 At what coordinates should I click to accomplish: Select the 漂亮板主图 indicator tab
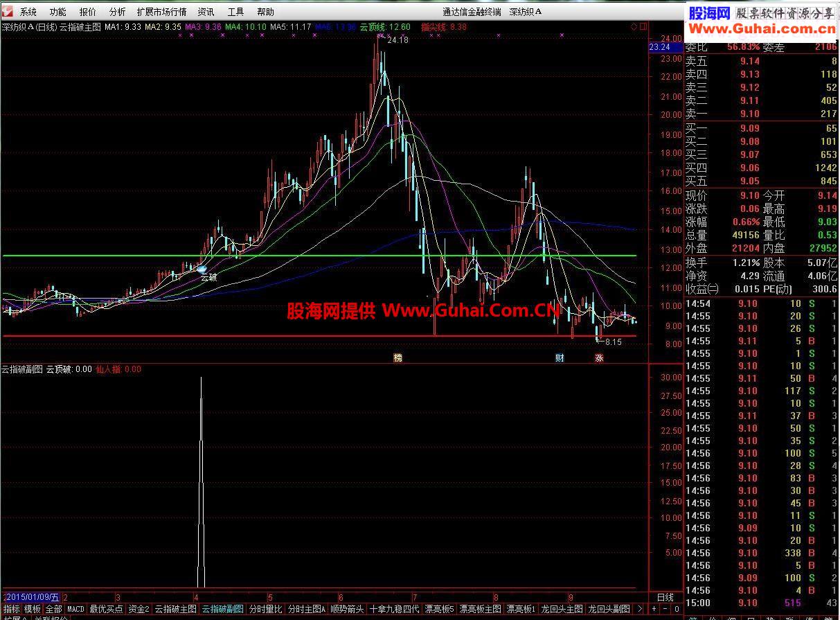click(480, 609)
